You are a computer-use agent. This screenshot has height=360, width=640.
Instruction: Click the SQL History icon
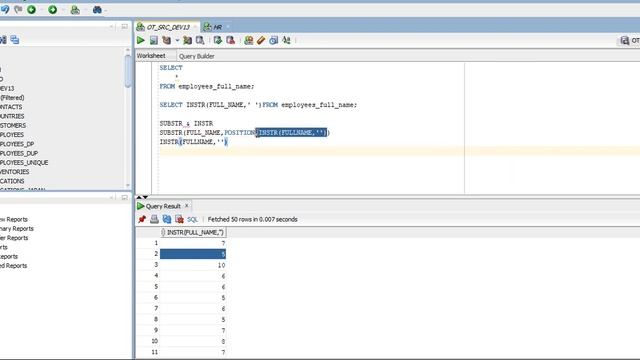[273, 40]
